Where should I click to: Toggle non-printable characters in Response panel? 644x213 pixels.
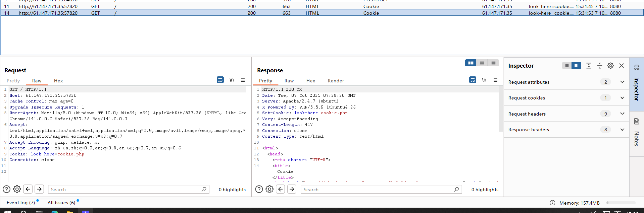(x=484, y=80)
